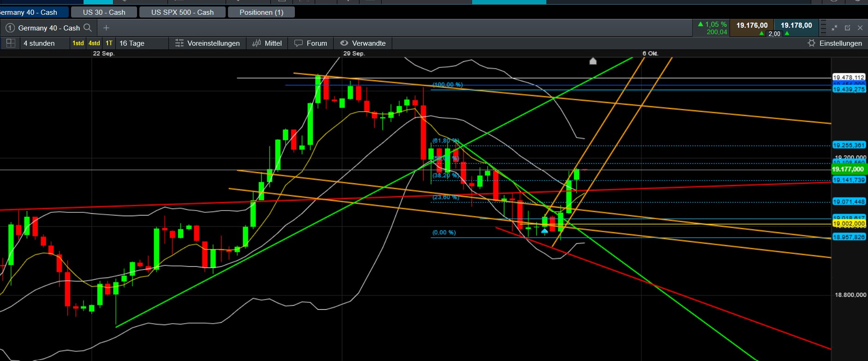Click the buy price 19.178,00
868x361 pixels.
coord(796,25)
